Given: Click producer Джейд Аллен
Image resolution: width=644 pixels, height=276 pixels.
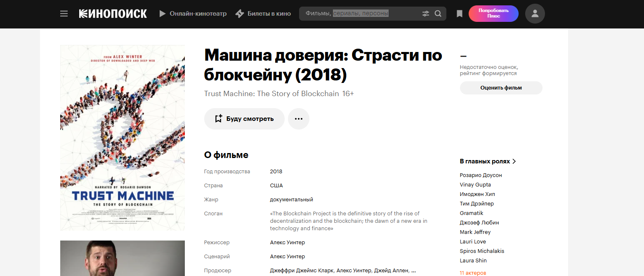Looking at the screenshot, I should point(391,271).
